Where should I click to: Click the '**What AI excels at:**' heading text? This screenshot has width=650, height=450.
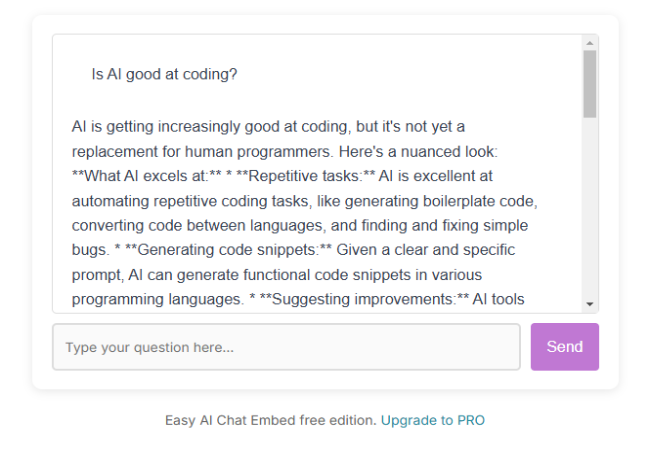146,176
